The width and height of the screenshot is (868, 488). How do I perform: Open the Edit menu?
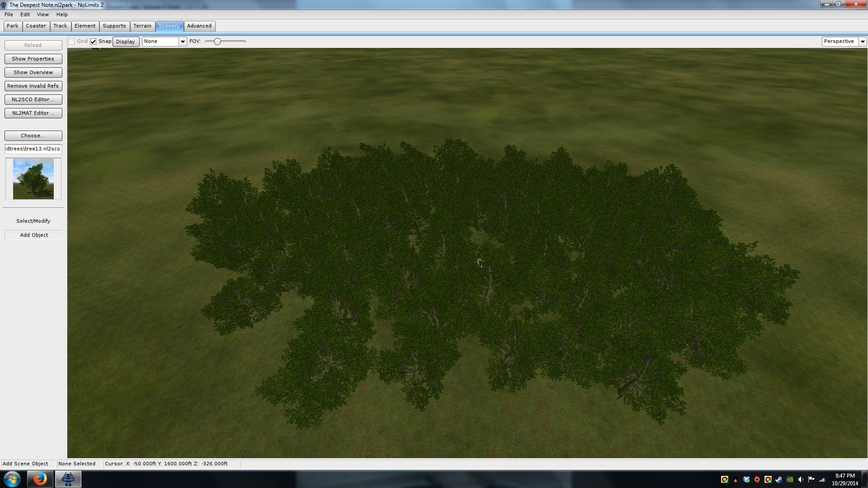pyautogui.click(x=25, y=14)
